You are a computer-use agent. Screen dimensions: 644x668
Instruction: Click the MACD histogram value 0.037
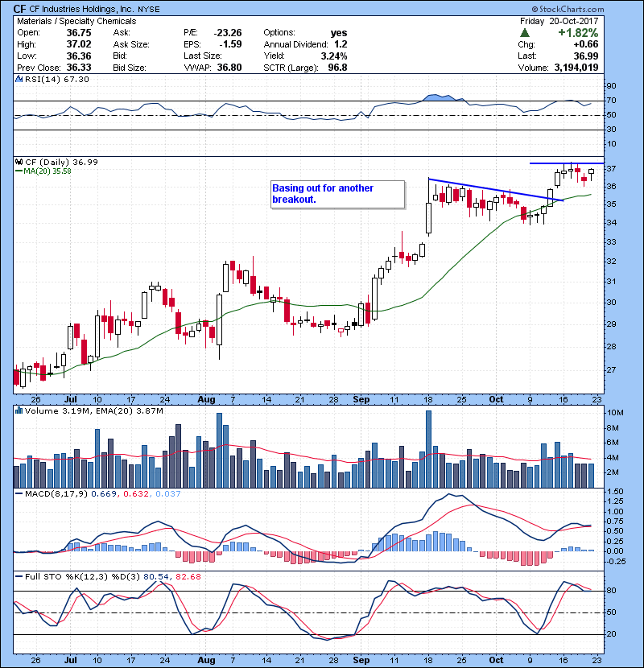(168, 494)
